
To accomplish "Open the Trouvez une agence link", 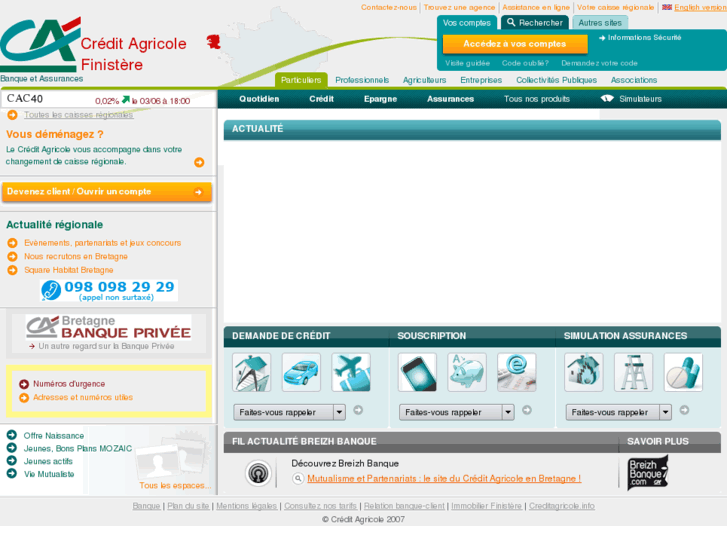I will click(459, 7).
